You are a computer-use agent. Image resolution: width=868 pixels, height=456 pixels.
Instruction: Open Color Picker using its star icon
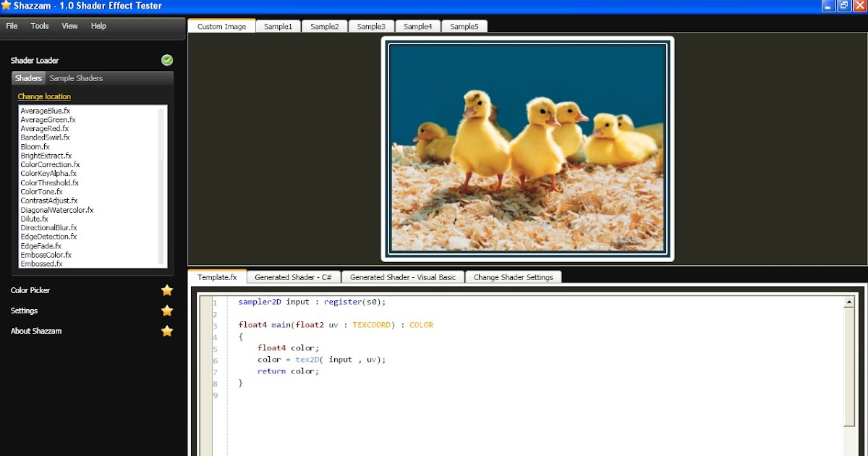point(167,290)
